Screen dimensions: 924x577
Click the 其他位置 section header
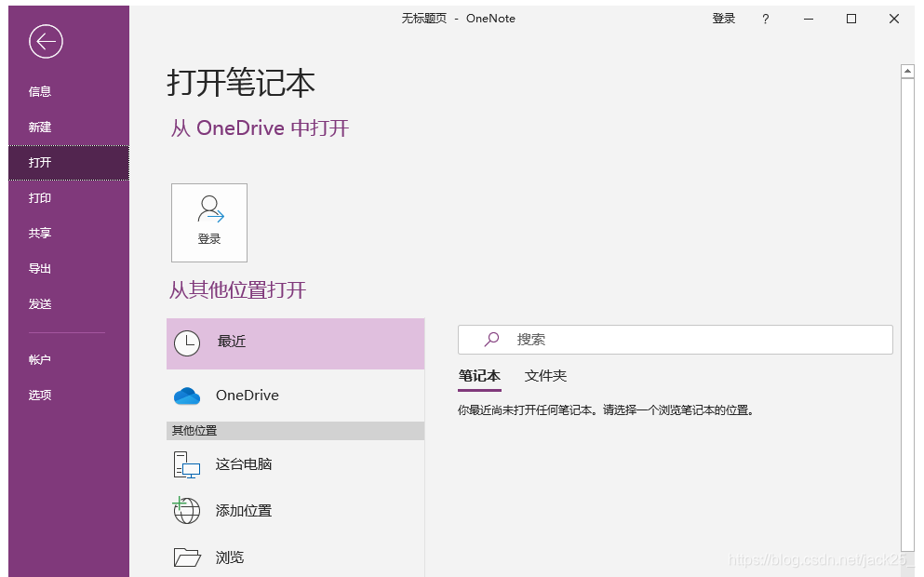[x=295, y=431]
